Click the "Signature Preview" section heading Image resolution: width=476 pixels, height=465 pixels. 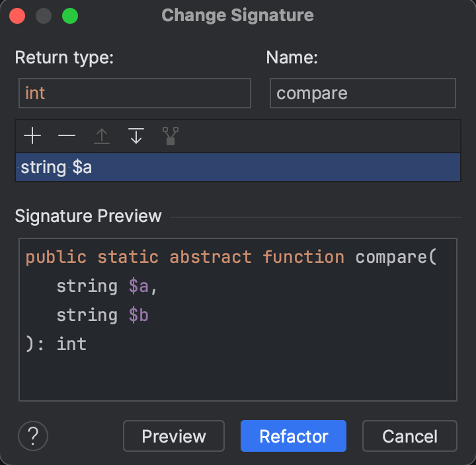[88, 216]
